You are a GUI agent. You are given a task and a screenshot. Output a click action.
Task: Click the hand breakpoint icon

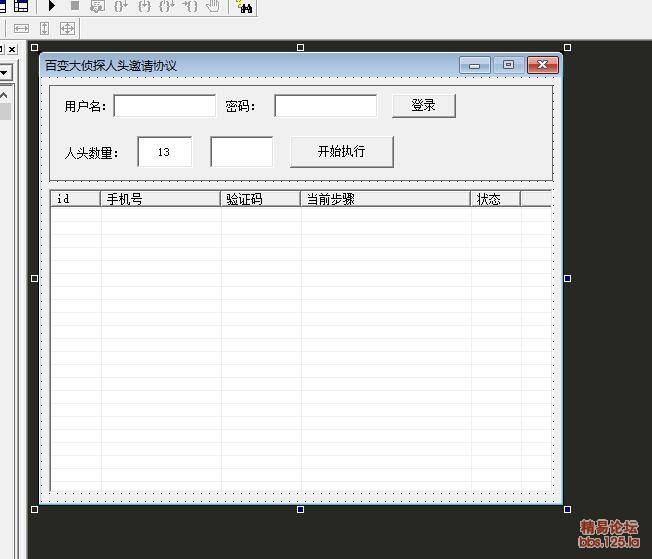[x=213, y=6]
